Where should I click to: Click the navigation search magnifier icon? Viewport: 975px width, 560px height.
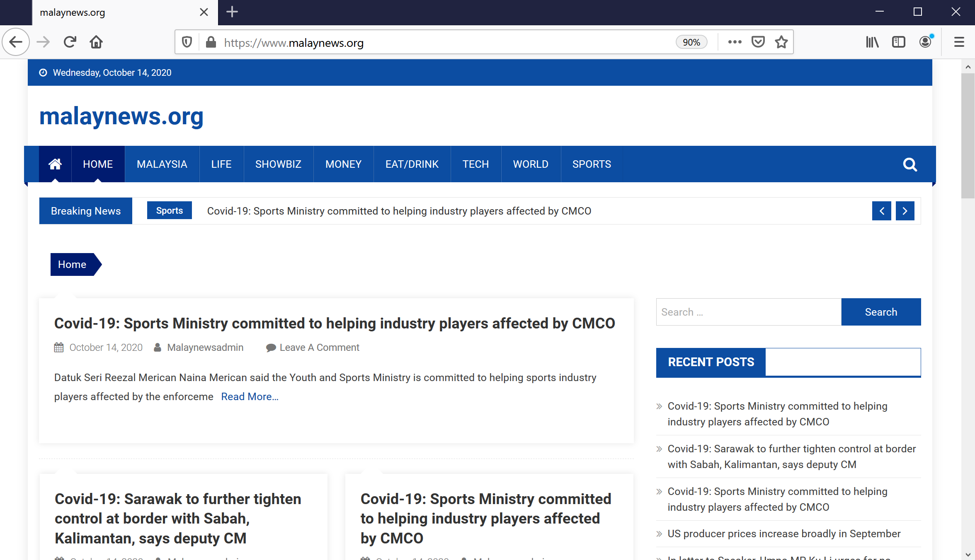click(910, 164)
